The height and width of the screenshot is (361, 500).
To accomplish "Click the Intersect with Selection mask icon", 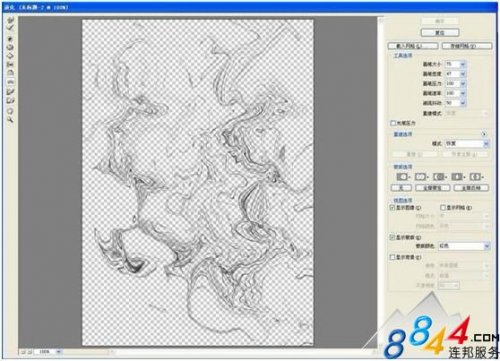I will click(x=458, y=176).
